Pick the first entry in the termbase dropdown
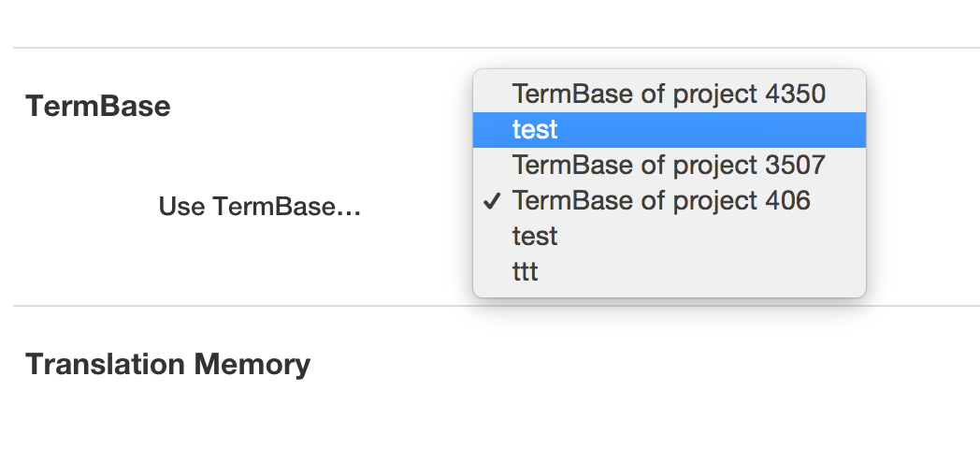The width and height of the screenshot is (980, 449). pos(669,94)
